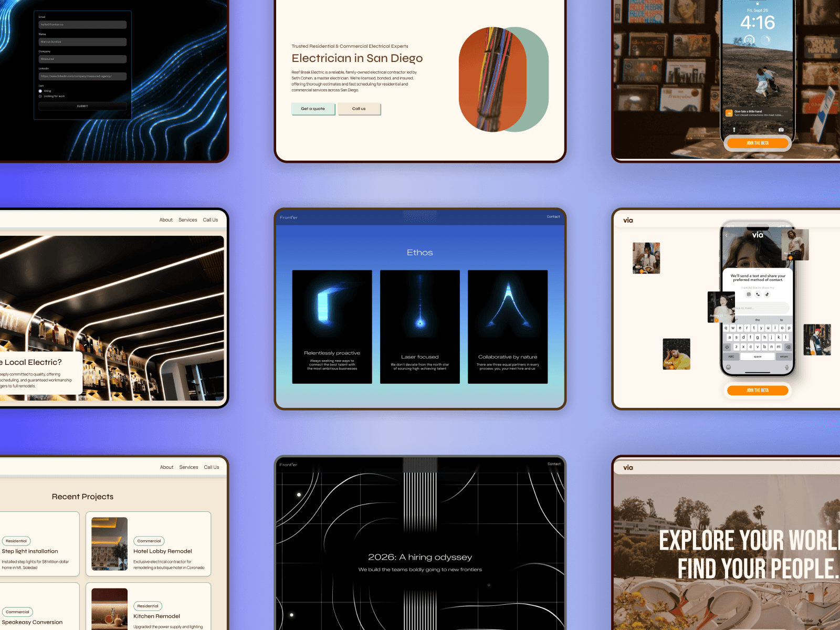Click the Frontier logo on the Ethos page
This screenshot has width=840, height=630.
[289, 217]
